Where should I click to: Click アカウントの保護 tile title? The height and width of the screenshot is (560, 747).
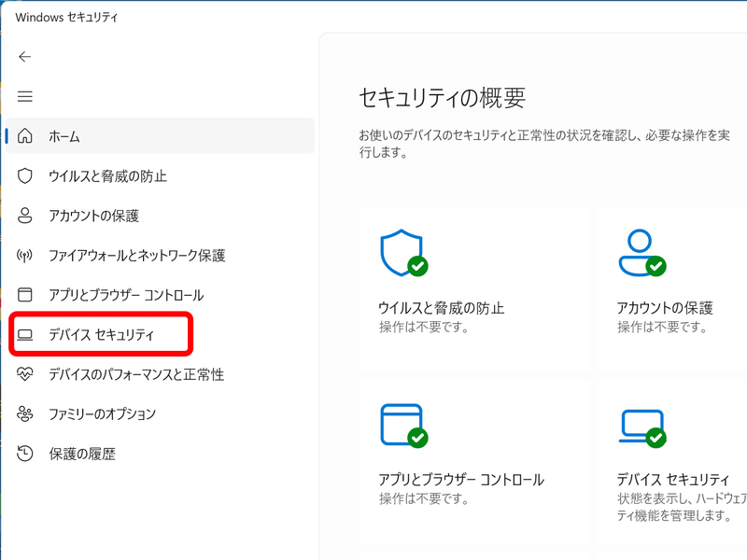point(665,308)
